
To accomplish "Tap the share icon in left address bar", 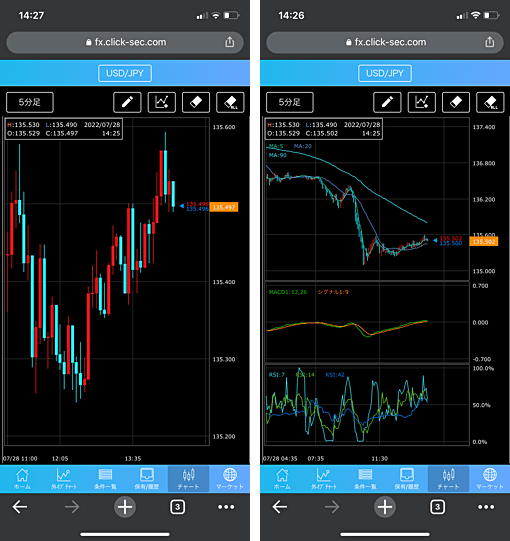I will click(x=230, y=42).
